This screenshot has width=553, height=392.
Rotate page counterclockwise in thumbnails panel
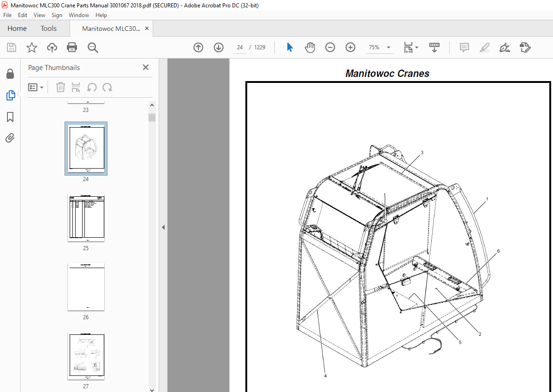92,87
